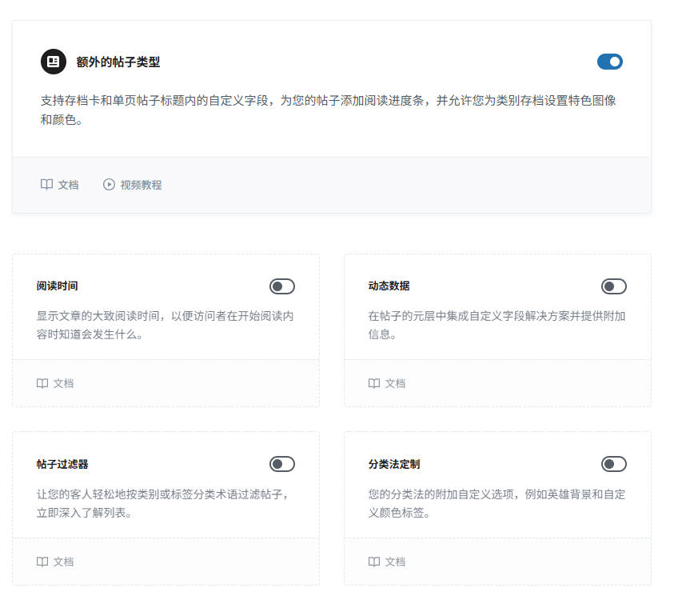Turn on the 分类法定制 switch
Viewport: 686px width, 616px height.
pos(613,464)
